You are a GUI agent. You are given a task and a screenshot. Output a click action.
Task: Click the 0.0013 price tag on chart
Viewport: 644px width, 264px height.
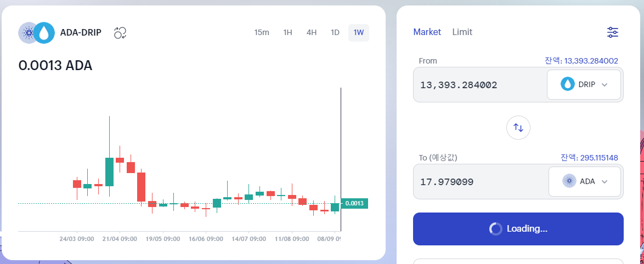354,203
